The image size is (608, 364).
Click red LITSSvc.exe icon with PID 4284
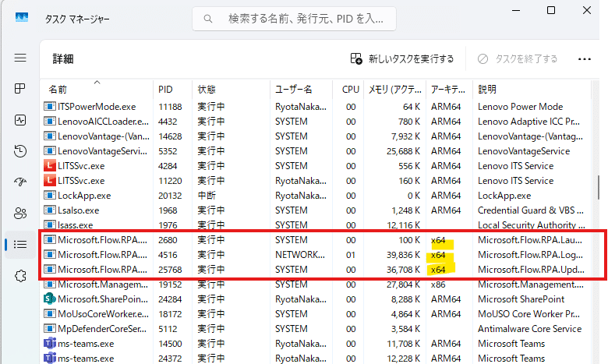coord(50,166)
